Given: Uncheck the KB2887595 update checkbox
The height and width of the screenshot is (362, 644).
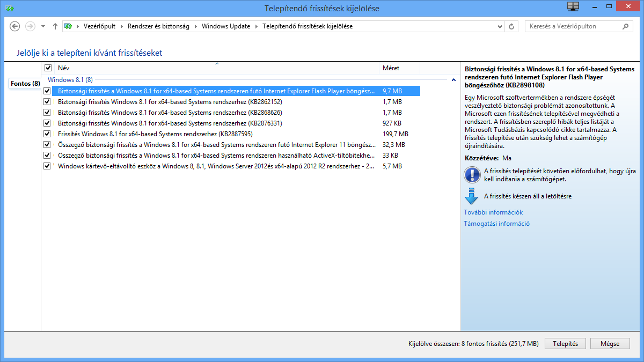Looking at the screenshot, I should [x=47, y=134].
